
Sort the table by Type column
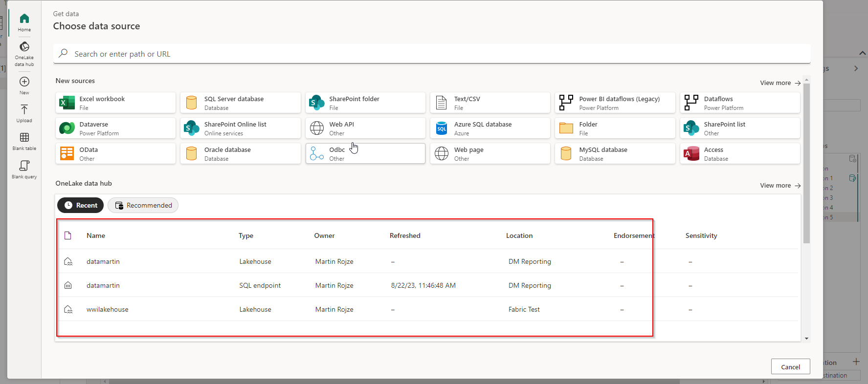[x=246, y=235]
